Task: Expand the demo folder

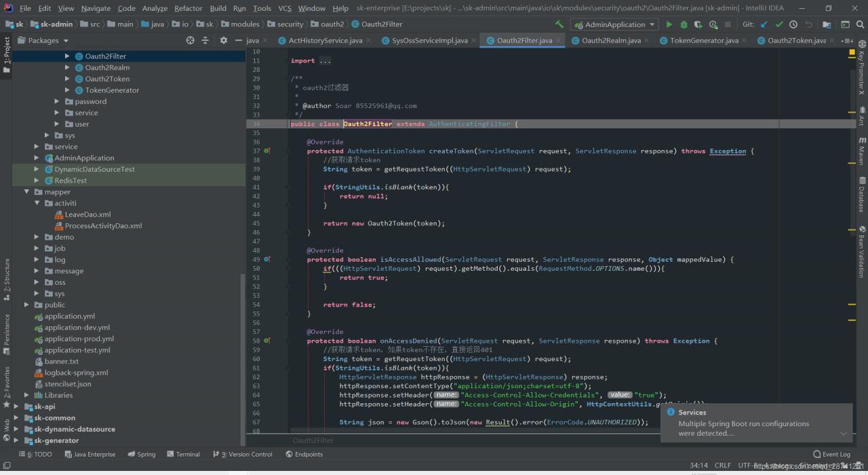Action: click(x=37, y=237)
